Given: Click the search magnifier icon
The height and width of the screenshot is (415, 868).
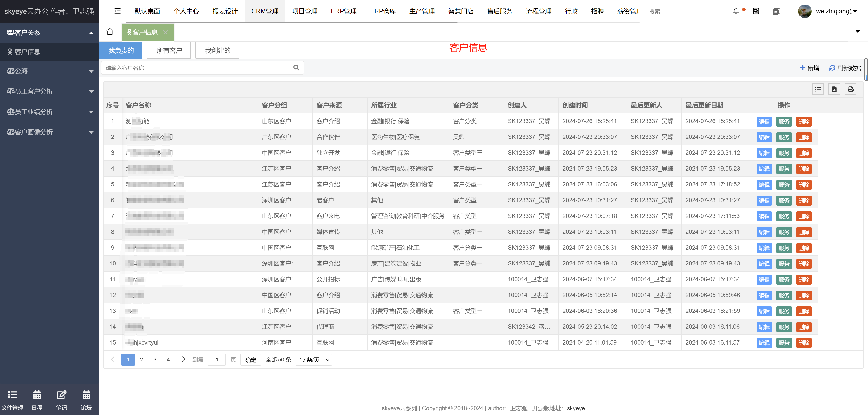Looking at the screenshot, I should coord(296,68).
